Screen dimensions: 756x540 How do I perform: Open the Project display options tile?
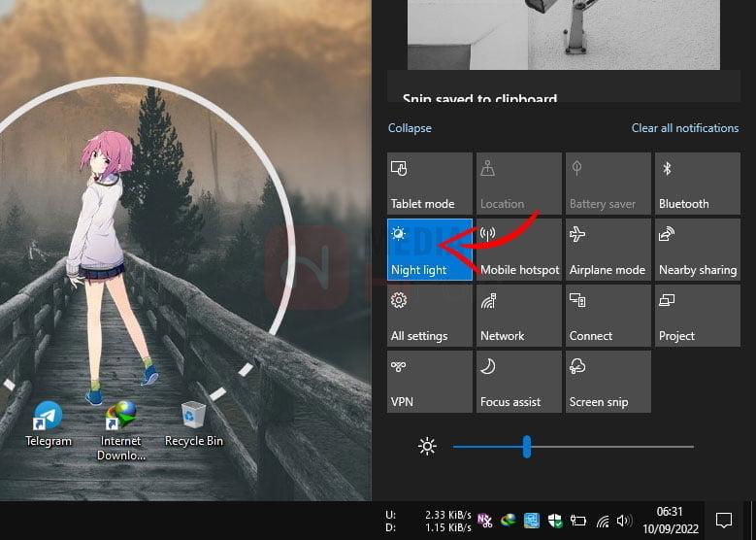(x=698, y=316)
